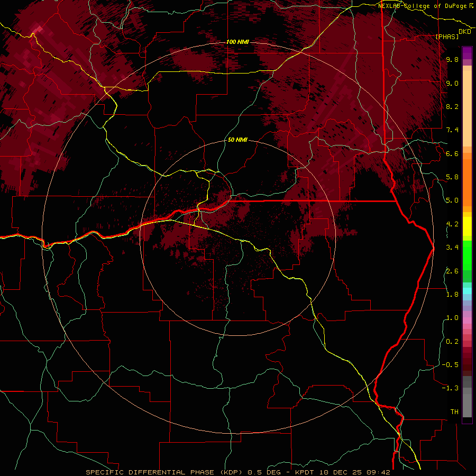Click the 7.4 legend value

[x=452, y=130]
